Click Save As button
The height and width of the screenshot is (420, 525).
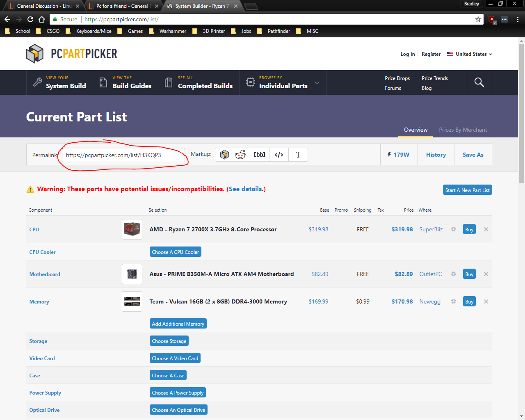tap(473, 155)
